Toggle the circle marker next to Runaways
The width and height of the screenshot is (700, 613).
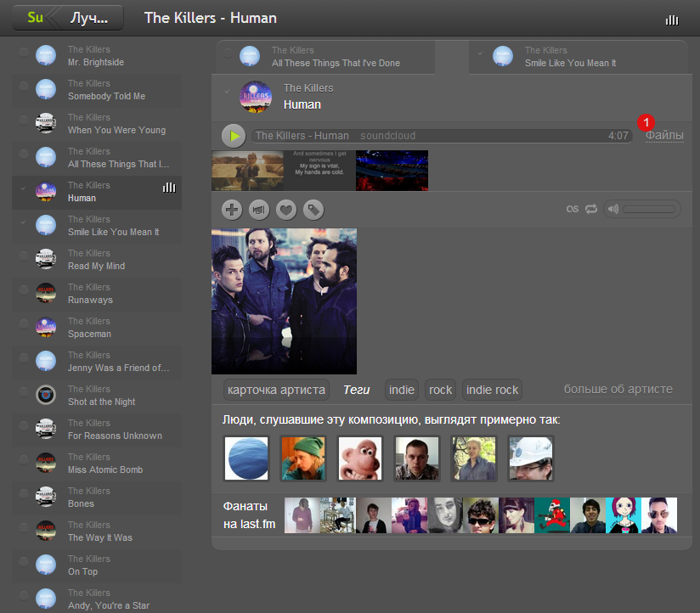click(24, 290)
